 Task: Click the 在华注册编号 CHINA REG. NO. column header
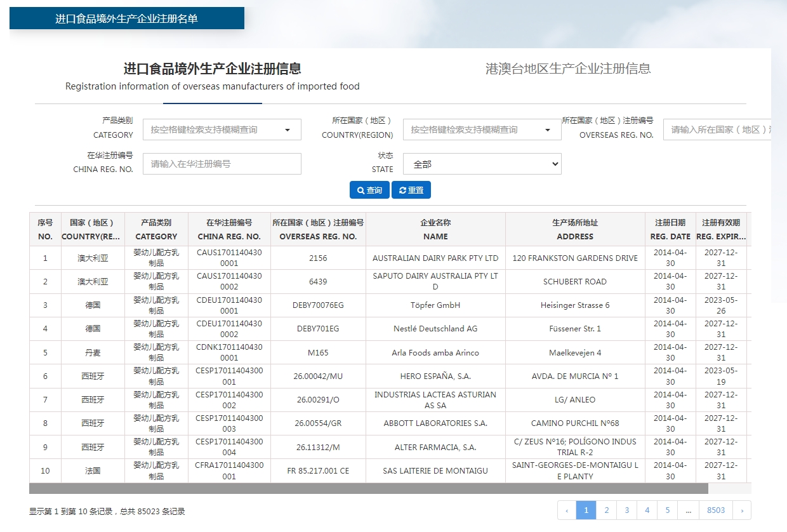pos(229,230)
